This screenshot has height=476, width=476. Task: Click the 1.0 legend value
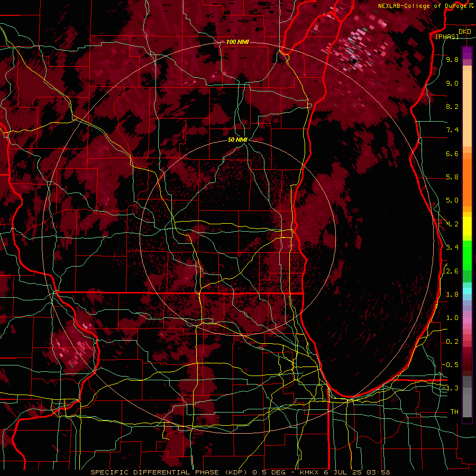[x=452, y=318]
